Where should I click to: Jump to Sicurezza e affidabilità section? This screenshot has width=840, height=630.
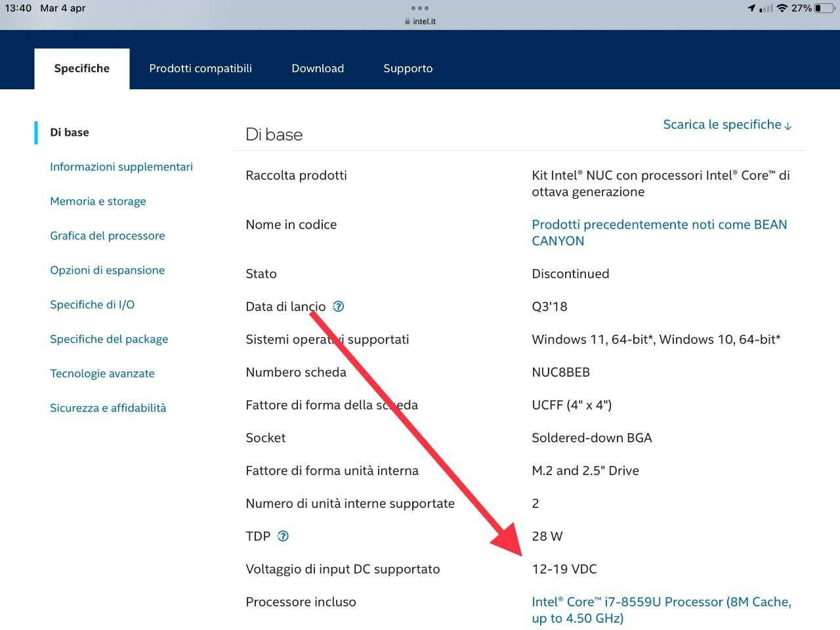tap(108, 408)
